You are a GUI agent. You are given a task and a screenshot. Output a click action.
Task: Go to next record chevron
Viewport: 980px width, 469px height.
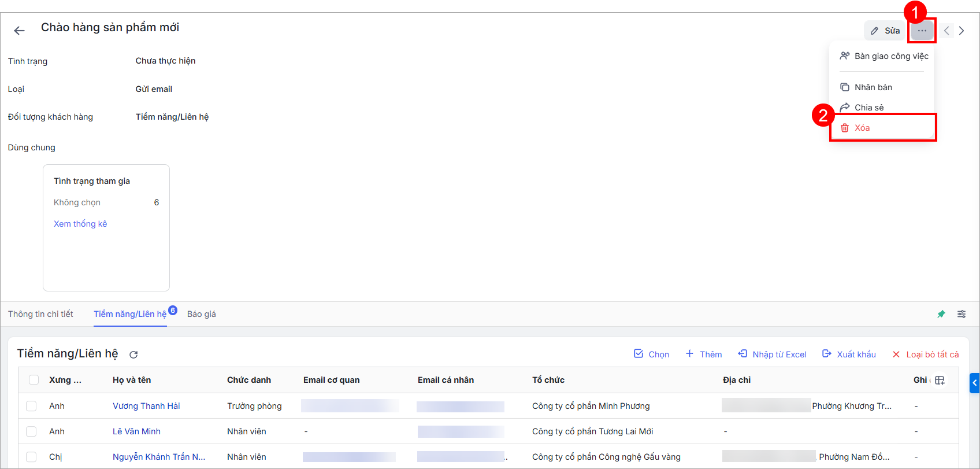962,31
